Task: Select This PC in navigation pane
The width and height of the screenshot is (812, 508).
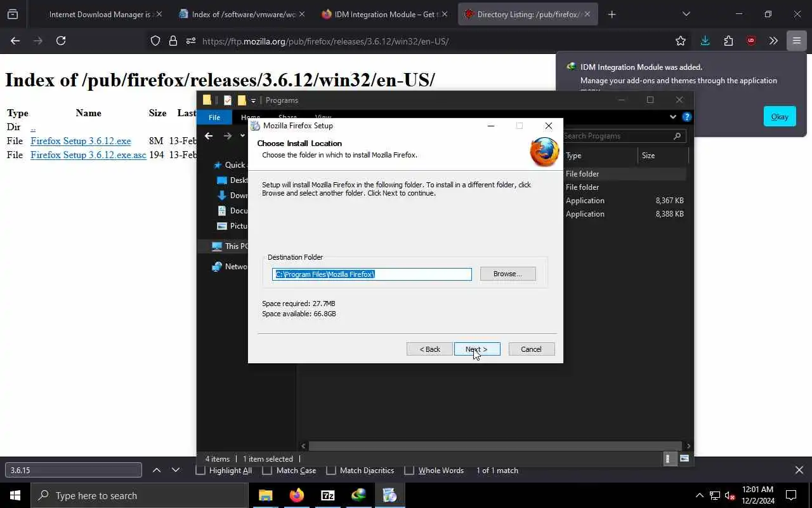Action: [x=230, y=246]
